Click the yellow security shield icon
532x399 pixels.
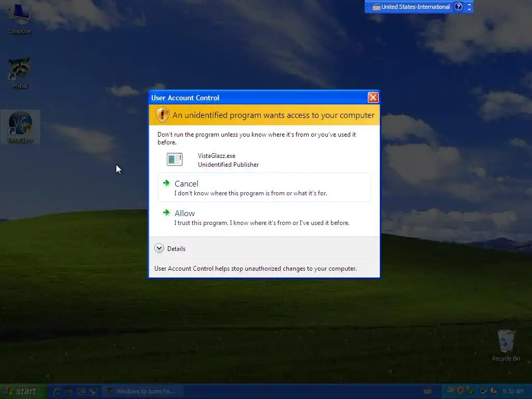(x=162, y=115)
